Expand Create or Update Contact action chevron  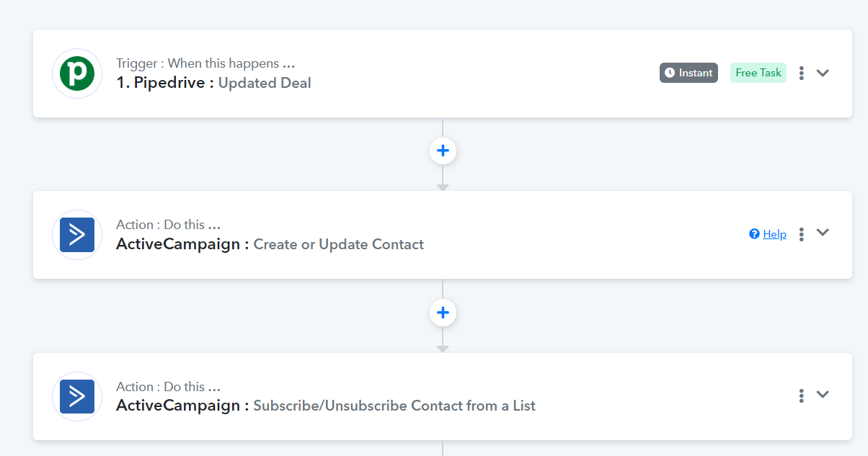tap(823, 232)
